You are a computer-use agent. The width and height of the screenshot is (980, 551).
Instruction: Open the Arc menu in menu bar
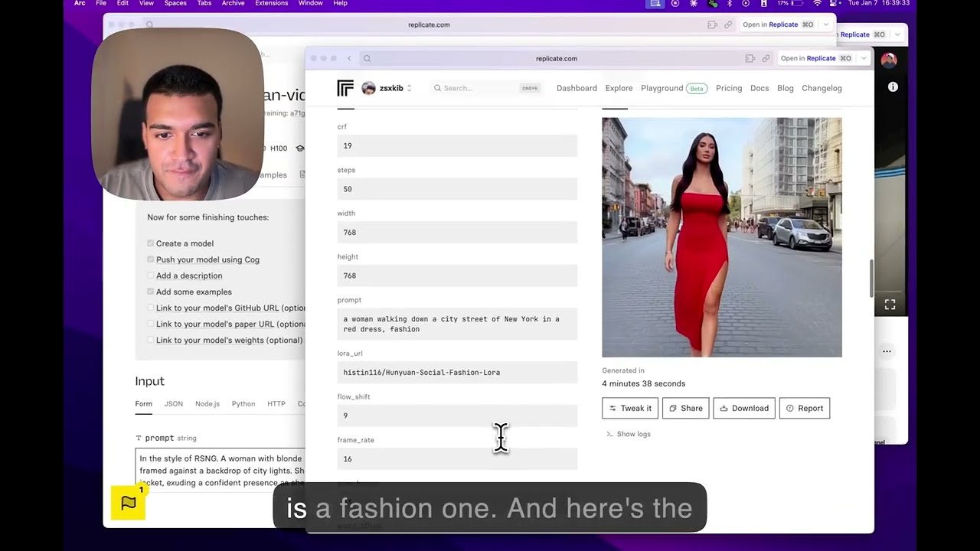80,3
